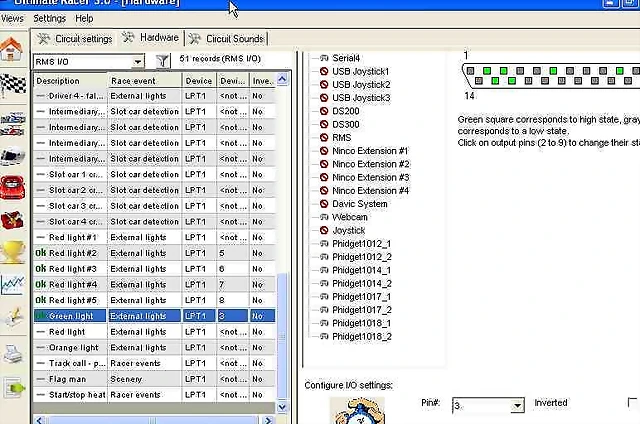Select Phidget1014_2 in the device tree
Image resolution: width=640 pixels, height=424 pixels.
click(362, 284)
